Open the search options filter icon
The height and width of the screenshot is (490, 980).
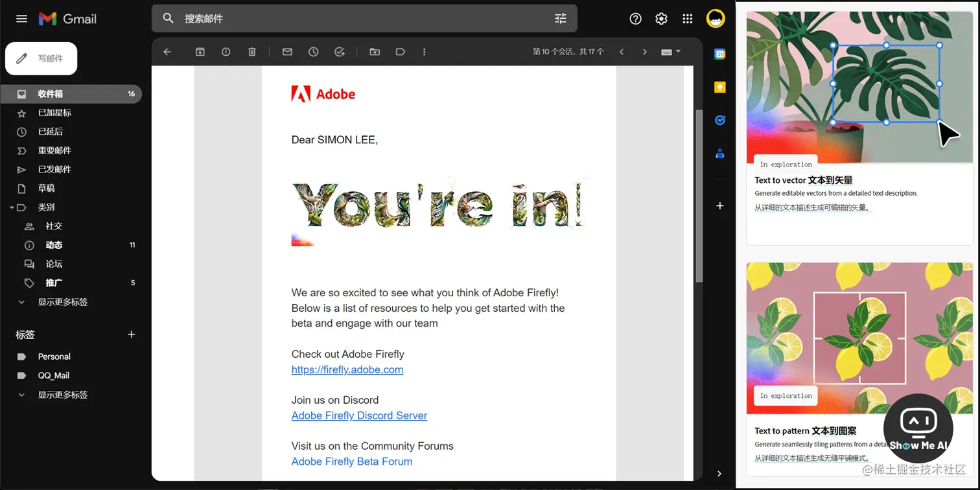pyautogui.click(x=561, y=18)
